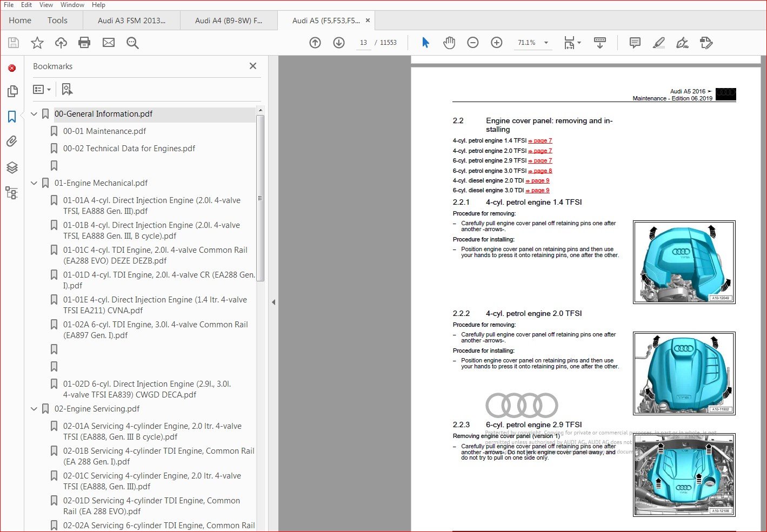Toggle the Bookmarks sidebar panel icon
The width and height of the screenshot is (767, 532).
coord(12,116)
